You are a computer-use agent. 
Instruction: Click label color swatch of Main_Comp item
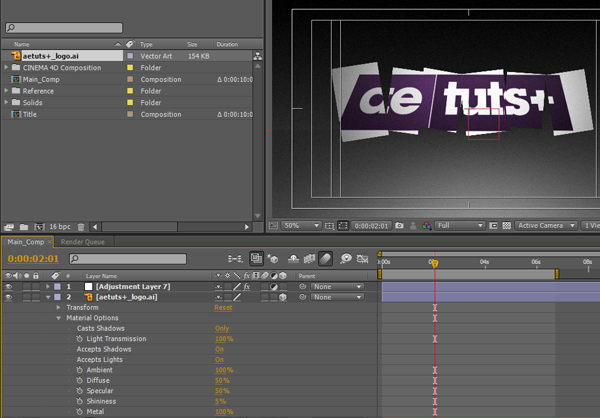click(130, 79)
